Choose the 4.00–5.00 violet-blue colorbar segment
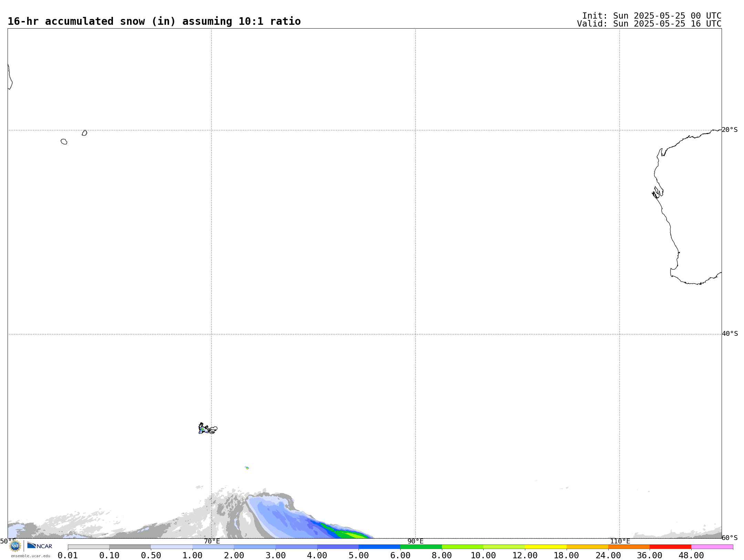The height and width of the screenshot is (560, 744). pyautogui.click(x=338, y=547)
